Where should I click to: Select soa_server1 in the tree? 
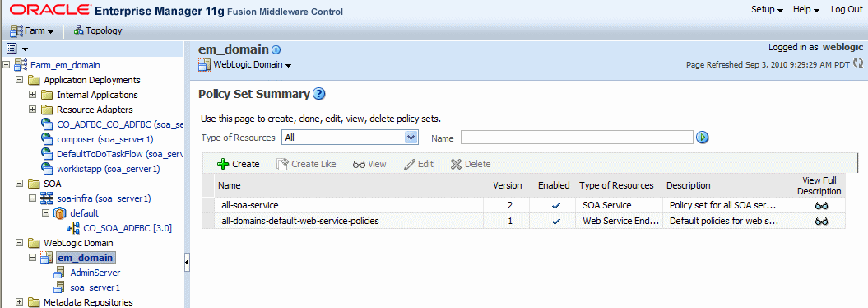pyautogui.click(x=95, y=287)
